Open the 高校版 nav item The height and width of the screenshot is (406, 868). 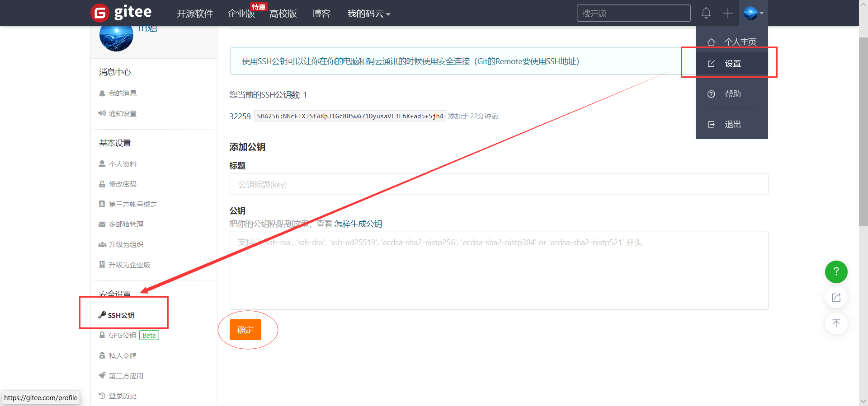[283, 14]
